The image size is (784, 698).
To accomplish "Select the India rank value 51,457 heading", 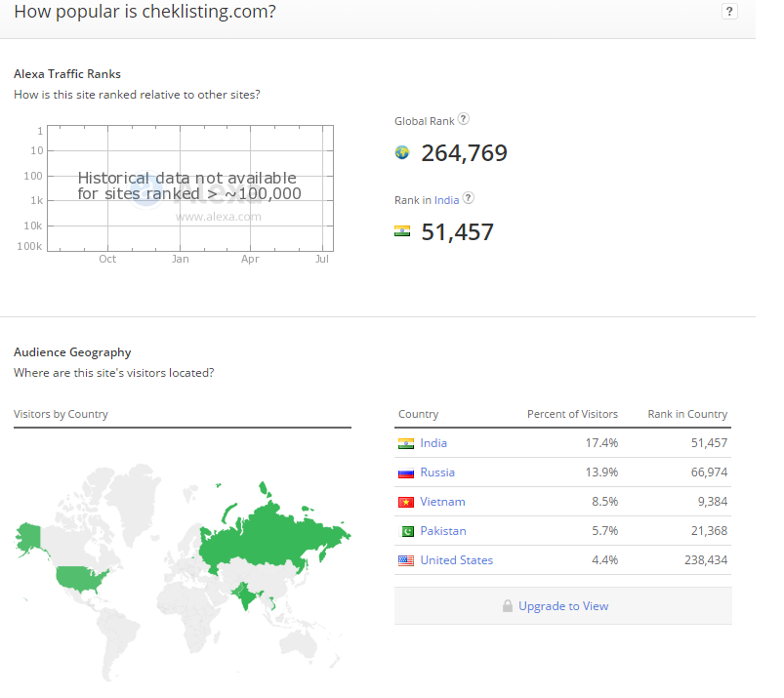I will tap(458, 232).
